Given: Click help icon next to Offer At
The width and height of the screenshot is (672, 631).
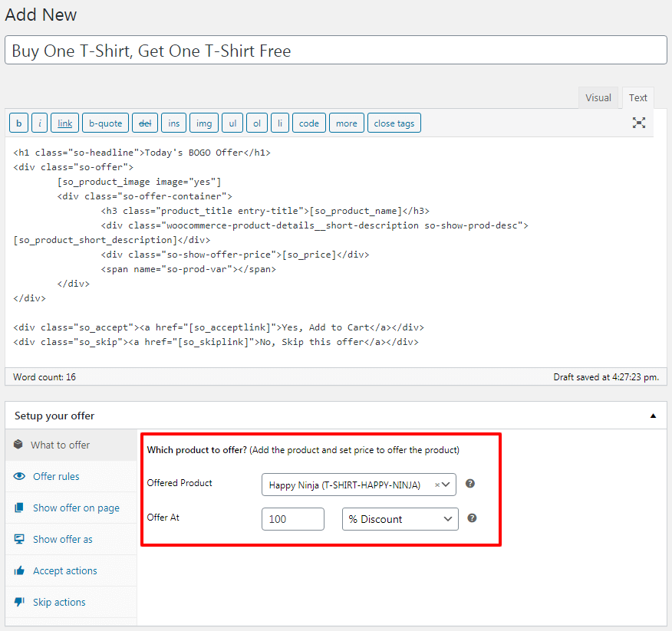Looking at the screenshot, I should (472, 518).
